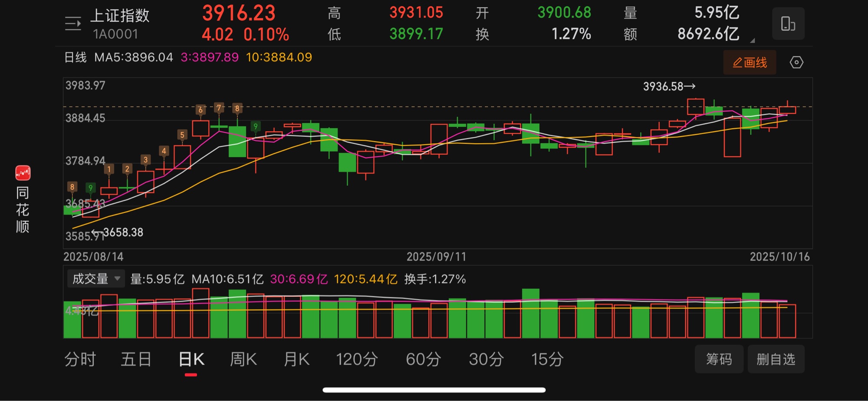Select the 周K weekly chart tab
This screenshot has width=868, height=401.
[243, 359]
